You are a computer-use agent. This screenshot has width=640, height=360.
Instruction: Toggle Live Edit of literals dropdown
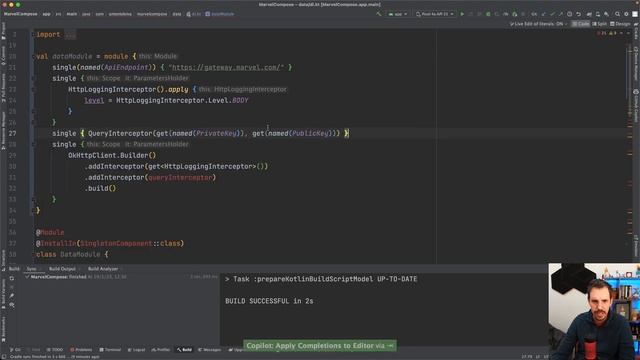coord(538,24)
